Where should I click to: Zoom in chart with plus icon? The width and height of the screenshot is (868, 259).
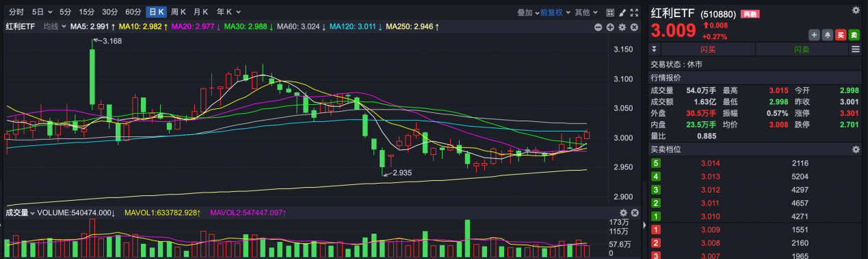pos(610,27)
